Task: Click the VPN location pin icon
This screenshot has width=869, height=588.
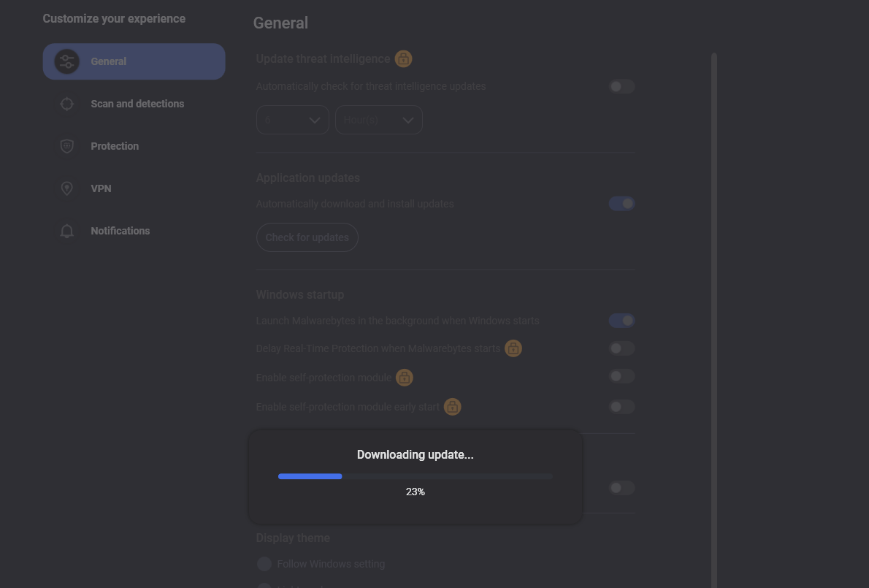Action: [67, 188]
